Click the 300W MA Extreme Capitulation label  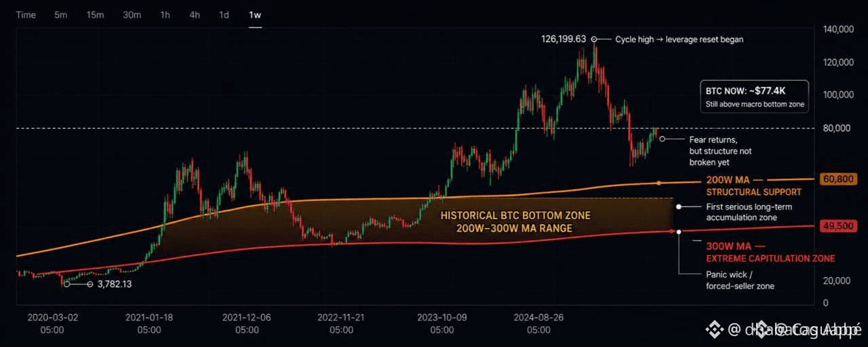coord(770,253)
